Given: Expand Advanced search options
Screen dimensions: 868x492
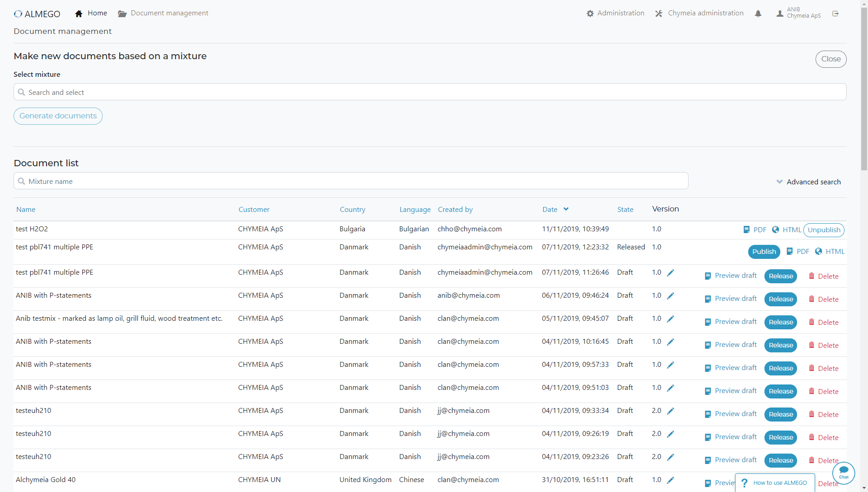Looking at the screenshot, I should click(x=809, y=182).
